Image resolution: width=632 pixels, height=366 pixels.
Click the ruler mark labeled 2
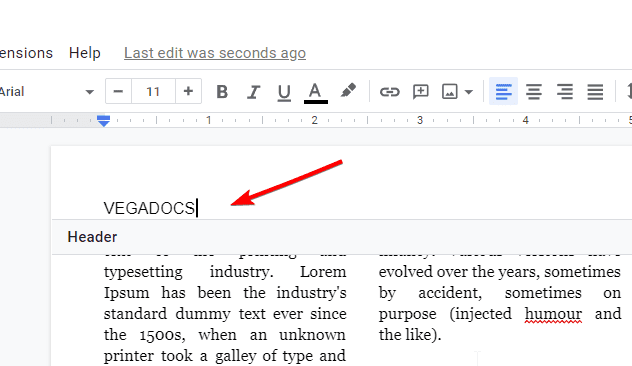coord(314,120)
